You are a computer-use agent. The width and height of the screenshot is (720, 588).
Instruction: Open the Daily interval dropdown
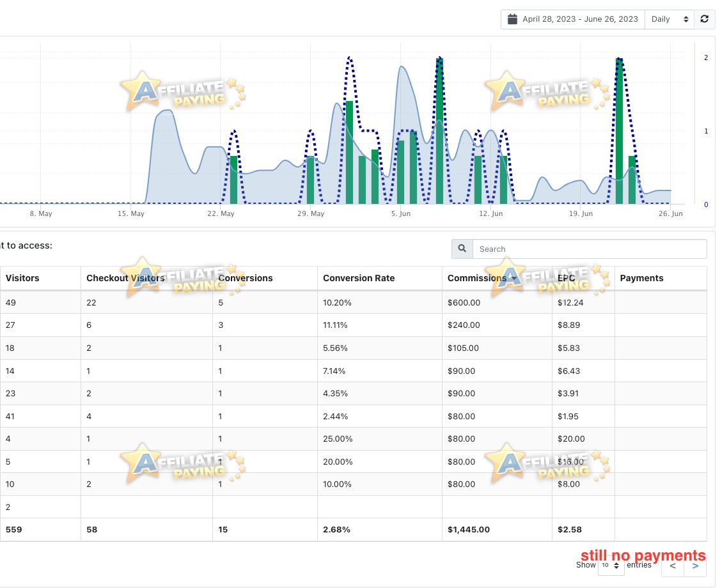669,19
